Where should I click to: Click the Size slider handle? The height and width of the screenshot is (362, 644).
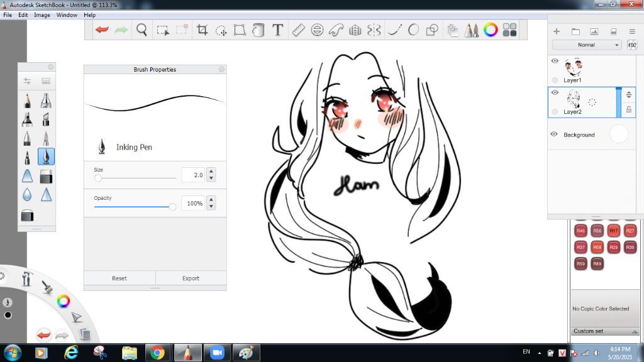click(x=97, y=178)
